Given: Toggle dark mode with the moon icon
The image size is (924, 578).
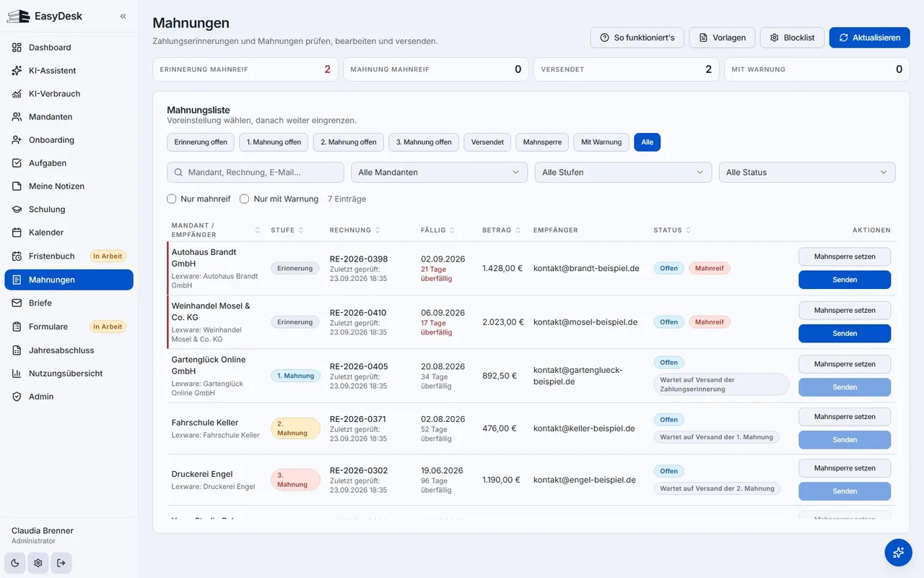Looking at the screenshot, I should (15, 563).
